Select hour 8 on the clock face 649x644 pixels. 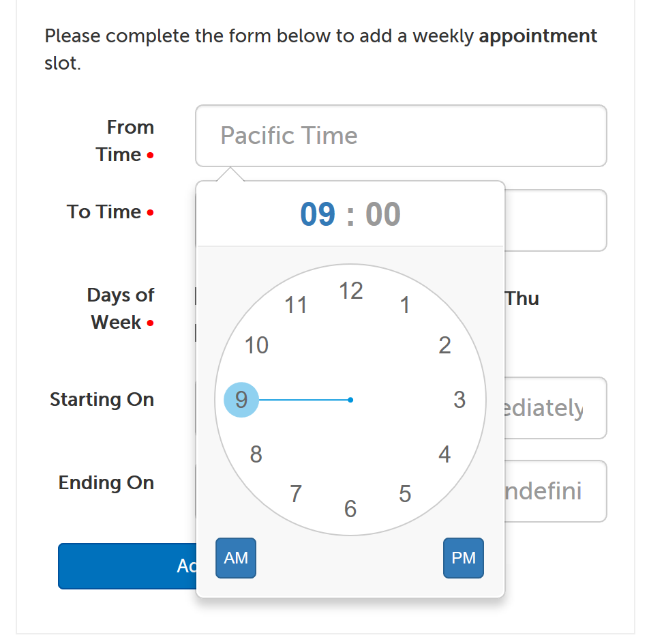click(256, 454)
